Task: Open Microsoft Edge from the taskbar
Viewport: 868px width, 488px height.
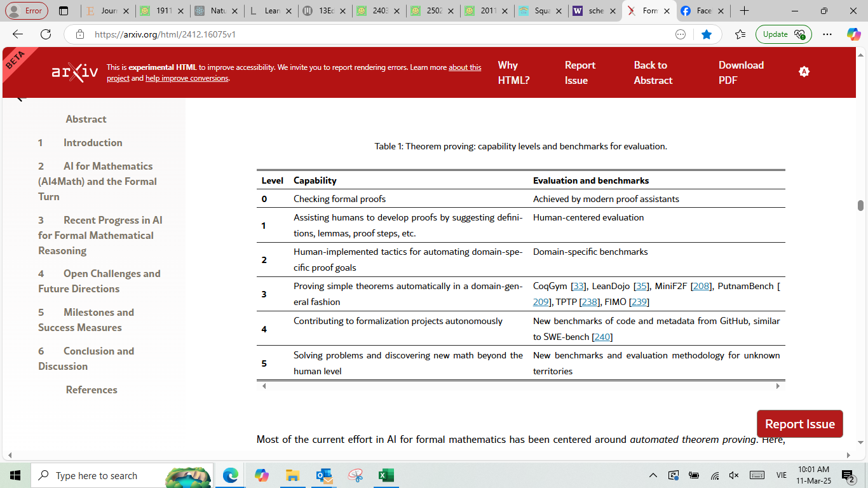Action: tap(230, 475)
